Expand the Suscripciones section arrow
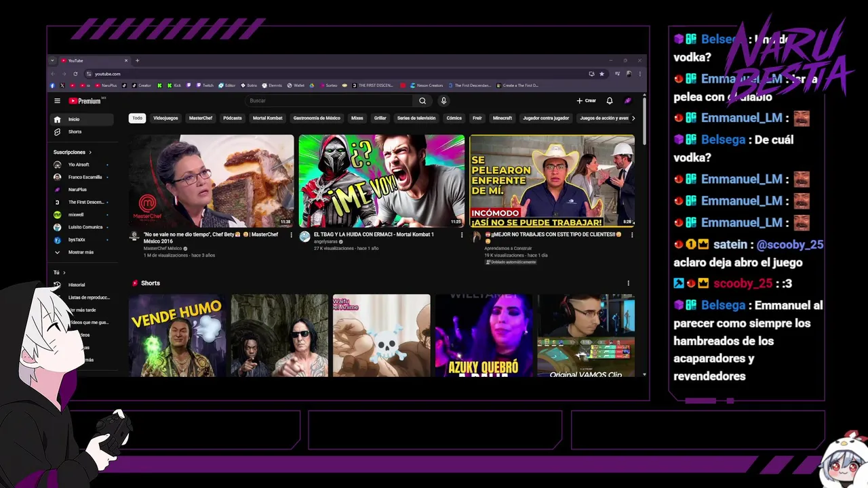Viewport: 868px width, 488px height. (x=90, y=152)
